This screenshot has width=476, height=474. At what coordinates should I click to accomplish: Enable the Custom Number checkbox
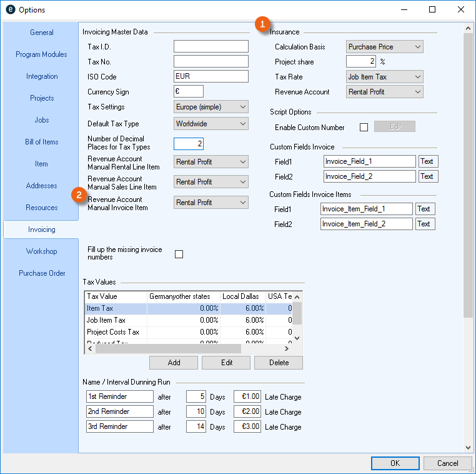pos(364,128)
